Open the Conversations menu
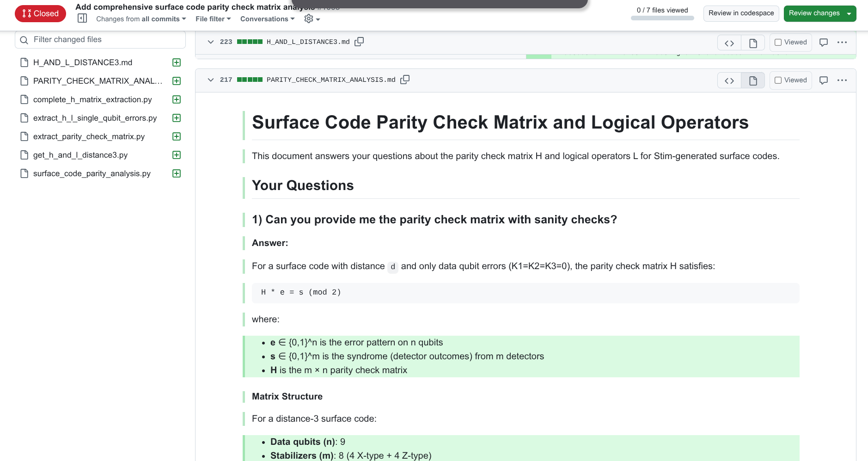Screen dimensions: 868x461 click(267, 19)
